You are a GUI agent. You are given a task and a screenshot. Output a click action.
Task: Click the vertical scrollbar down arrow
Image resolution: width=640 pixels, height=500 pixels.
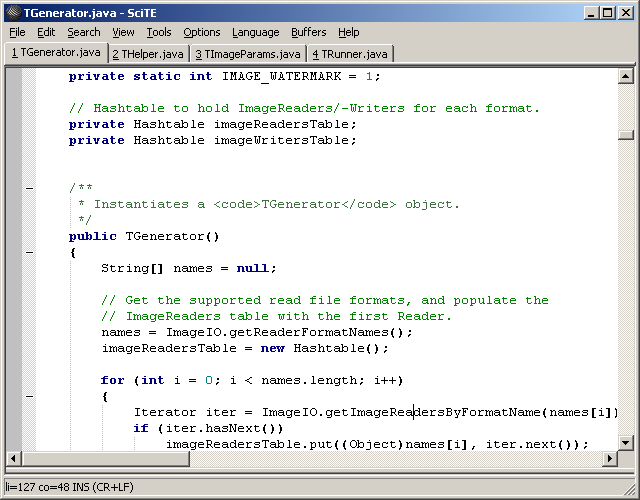[x=625, y=442]
